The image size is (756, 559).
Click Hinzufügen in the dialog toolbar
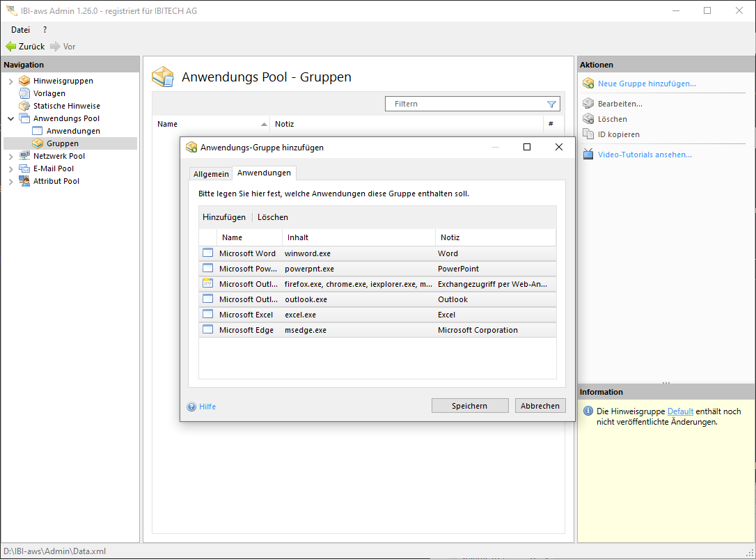click(224, 217)
